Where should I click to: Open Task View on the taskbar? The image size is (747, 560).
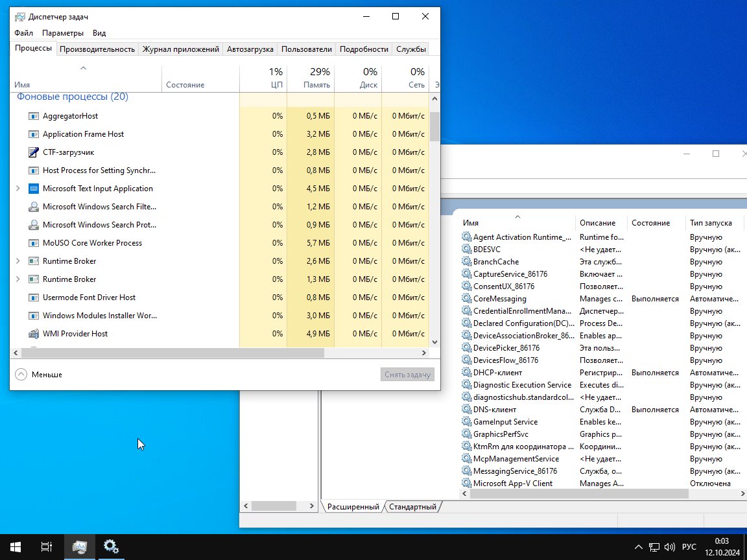[x=46, y=546]
